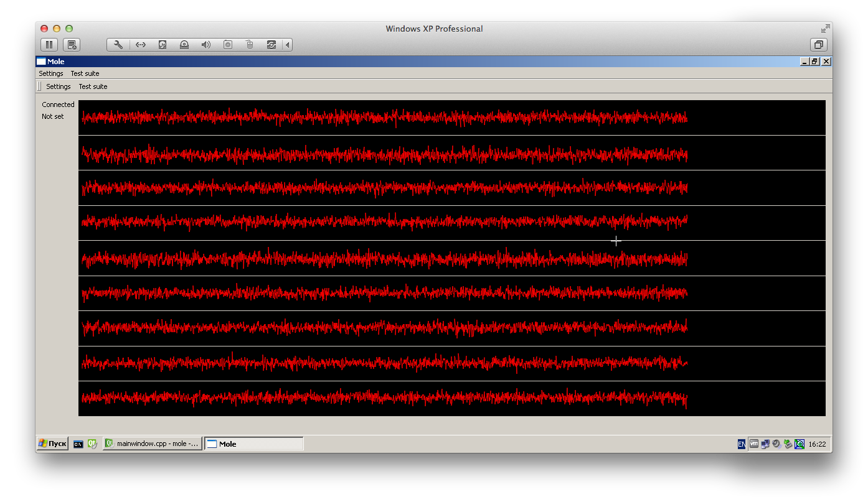Click Test suite in the lower toolbar
This screenshot has width=868, height=502.
93,86
